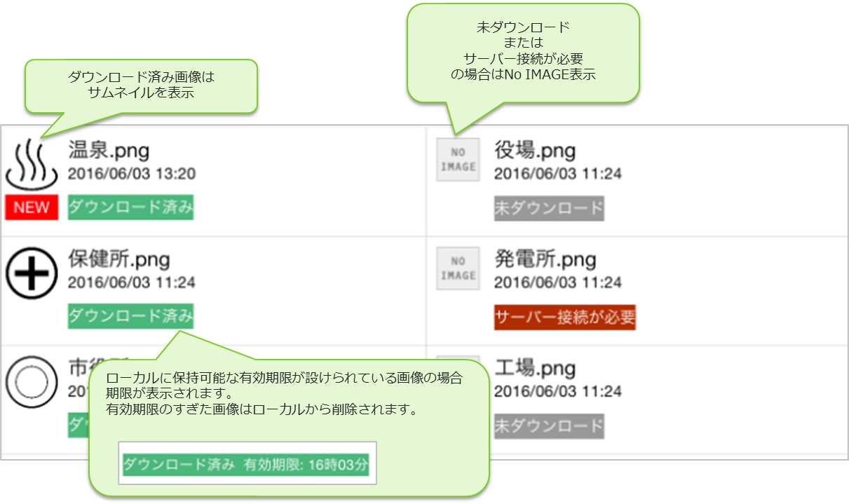Click 未ダウンロード status label of 役場.png
Viewport: 849px width, 504px height.
point(549,208)
